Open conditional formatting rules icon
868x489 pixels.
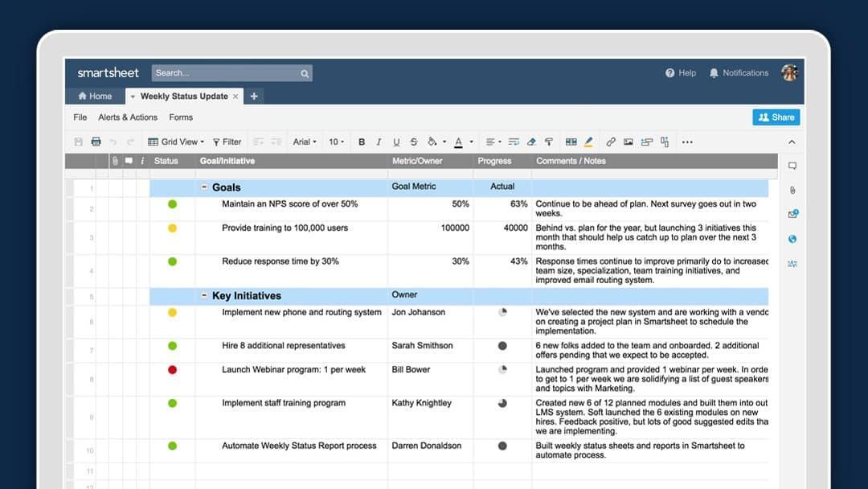click(x=571, y=142)
